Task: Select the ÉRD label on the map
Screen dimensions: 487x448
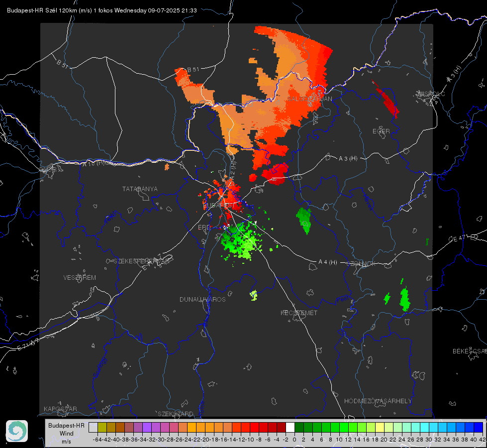Action: point(204,227)
